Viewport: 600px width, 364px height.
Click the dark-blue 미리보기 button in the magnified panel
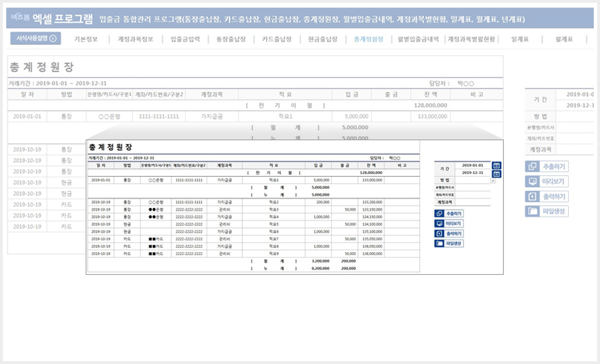[x=449, y=224]
